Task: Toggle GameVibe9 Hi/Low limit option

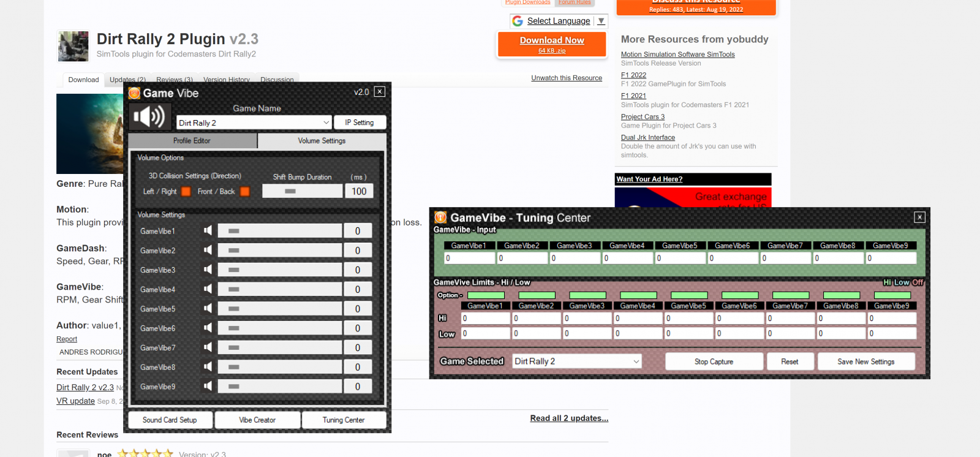Action: 892,295
